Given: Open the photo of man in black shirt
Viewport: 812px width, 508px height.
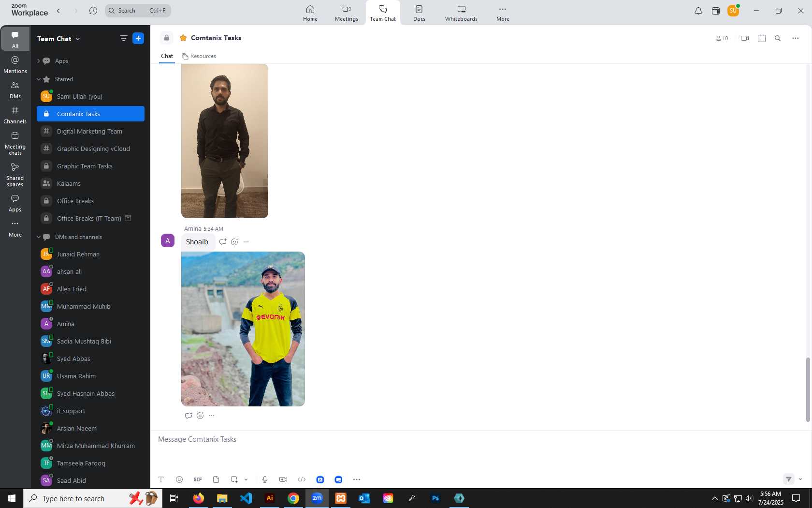Looking at the screenshot, I should [225, 141].
